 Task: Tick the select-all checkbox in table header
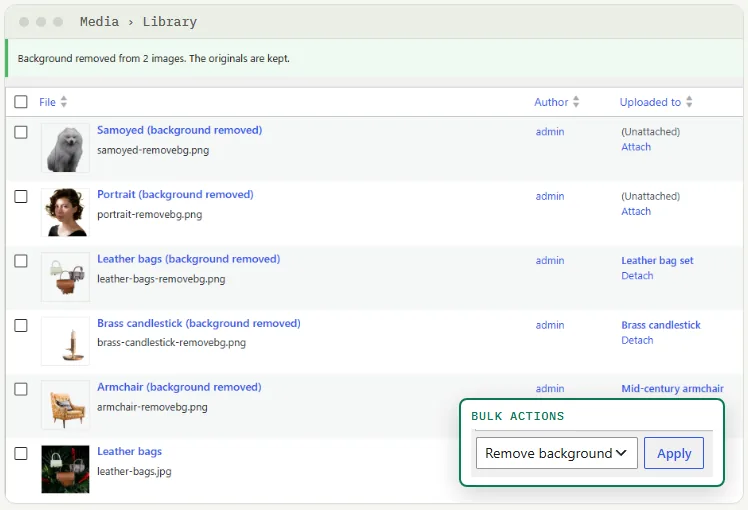click(21, 102)
